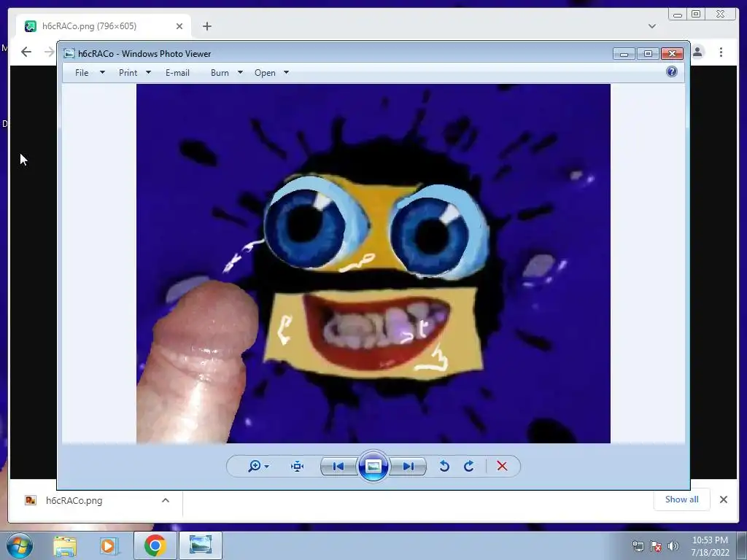Open the Chrome profile avatar
This screenshot has height=560, width=747.
pos(698,52)
